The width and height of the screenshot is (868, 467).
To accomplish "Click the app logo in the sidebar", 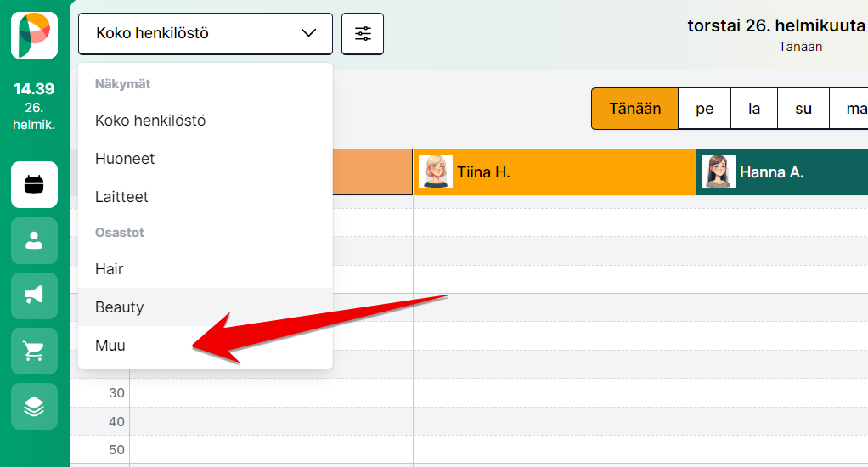I will click(34, 36).
